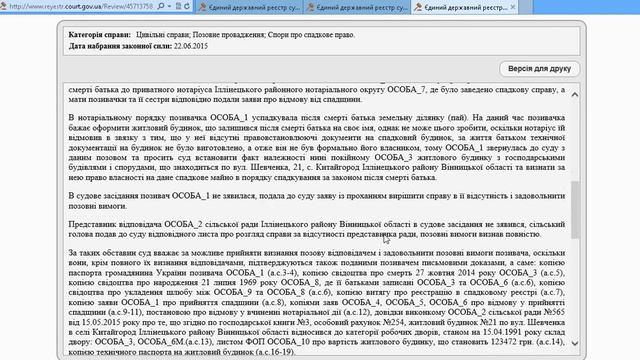
Task: Click the 'Дата набрання законної сили:' label
Action: pyautogui.click(x=120, y=46)
